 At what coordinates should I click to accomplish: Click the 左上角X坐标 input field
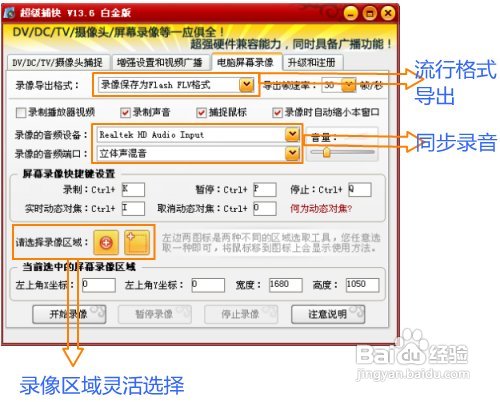click(99, 285)
